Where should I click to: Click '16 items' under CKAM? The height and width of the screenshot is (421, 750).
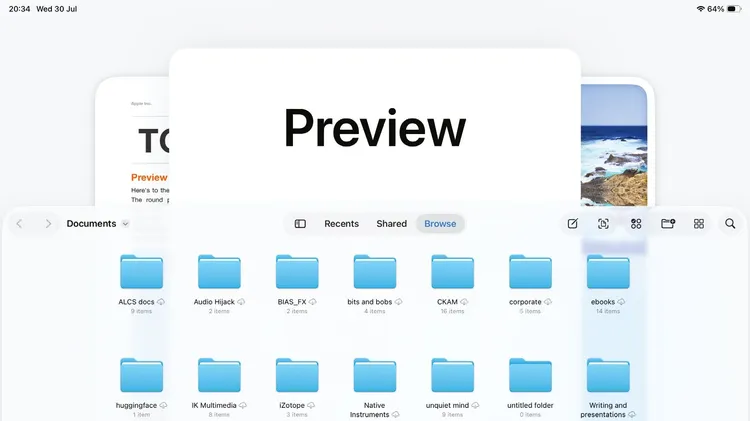(452, 311)
